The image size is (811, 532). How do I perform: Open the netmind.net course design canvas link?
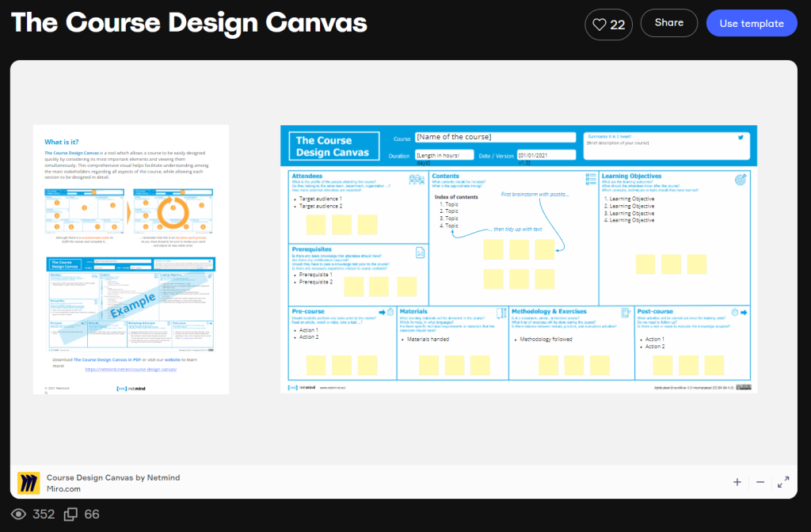tap(130, 370)
